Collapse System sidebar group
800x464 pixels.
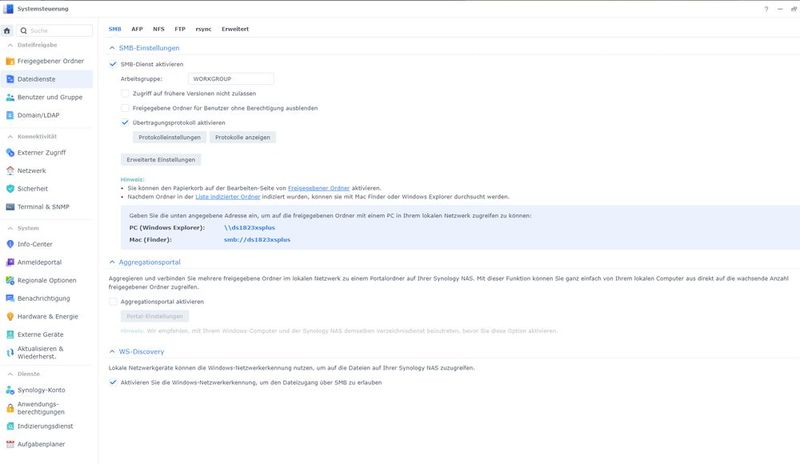click(10, 228)
